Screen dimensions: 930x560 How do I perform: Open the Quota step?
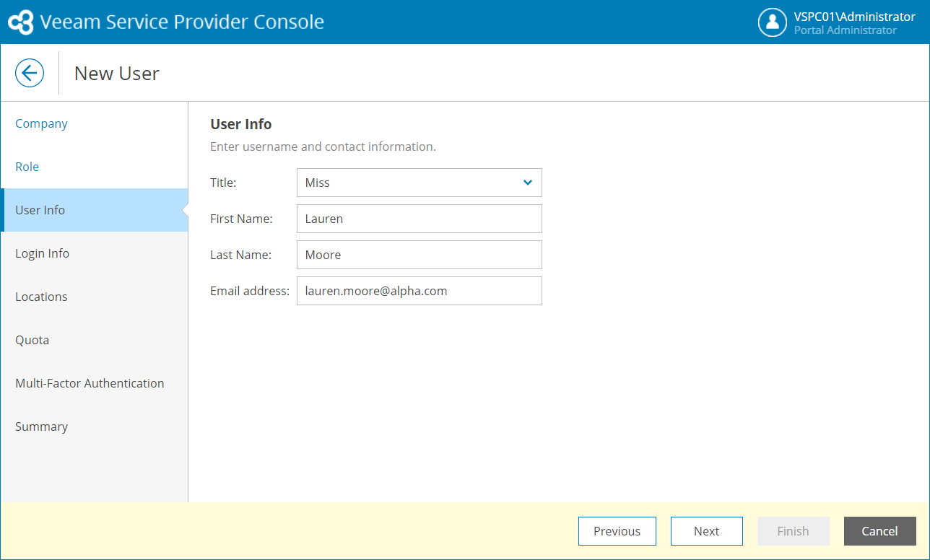pos(94,340)
